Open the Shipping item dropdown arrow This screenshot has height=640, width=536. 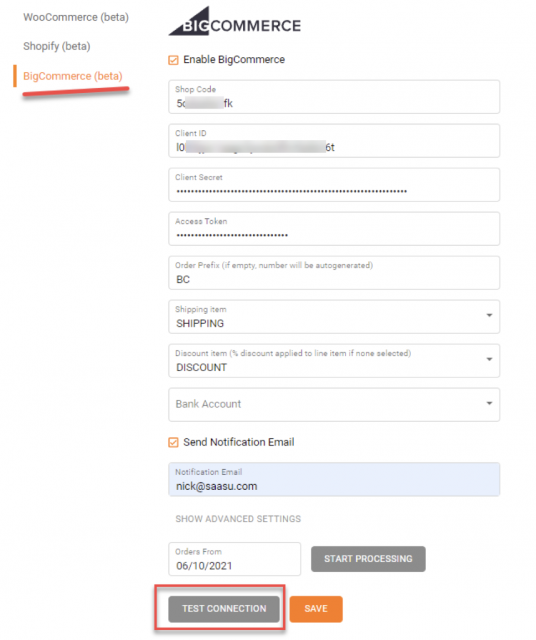coord(489,316)
